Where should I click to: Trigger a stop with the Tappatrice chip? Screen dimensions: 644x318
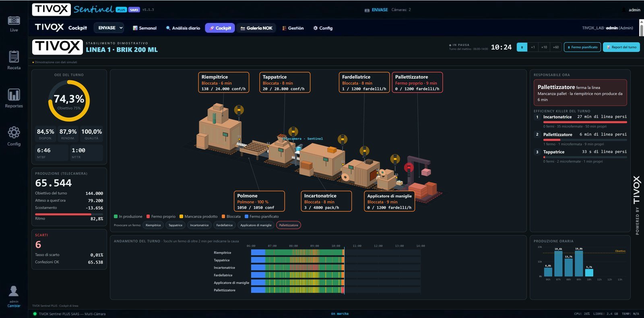click(x=175, y=225)
